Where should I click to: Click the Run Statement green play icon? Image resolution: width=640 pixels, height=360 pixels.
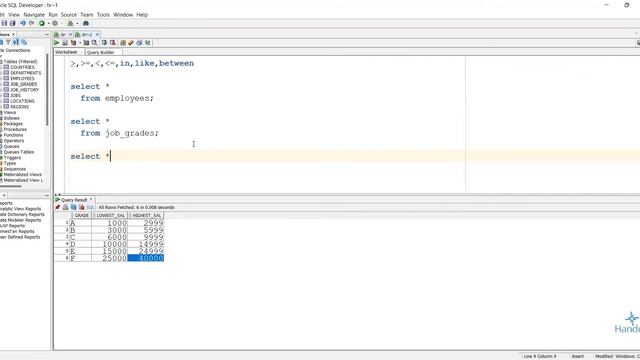57,43
